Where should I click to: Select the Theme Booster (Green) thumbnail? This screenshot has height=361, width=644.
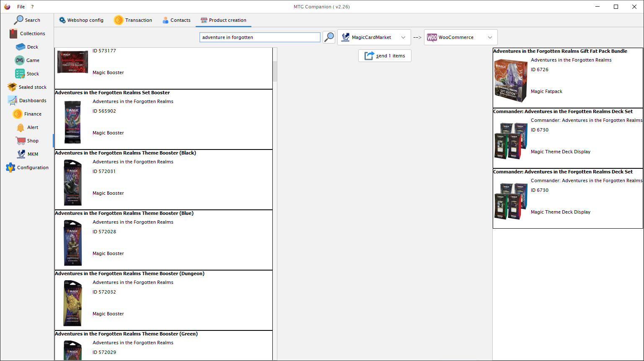[x=72, y=350]
